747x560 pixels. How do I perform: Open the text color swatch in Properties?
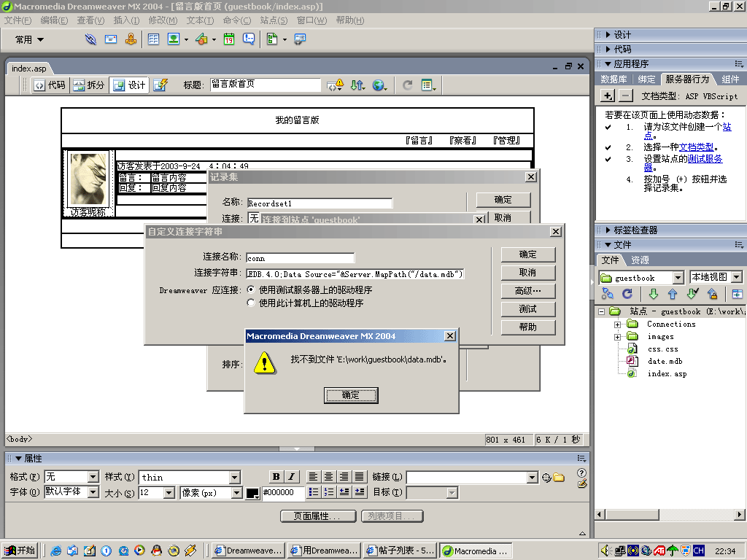pyautogui.click(x=252, y=494)
